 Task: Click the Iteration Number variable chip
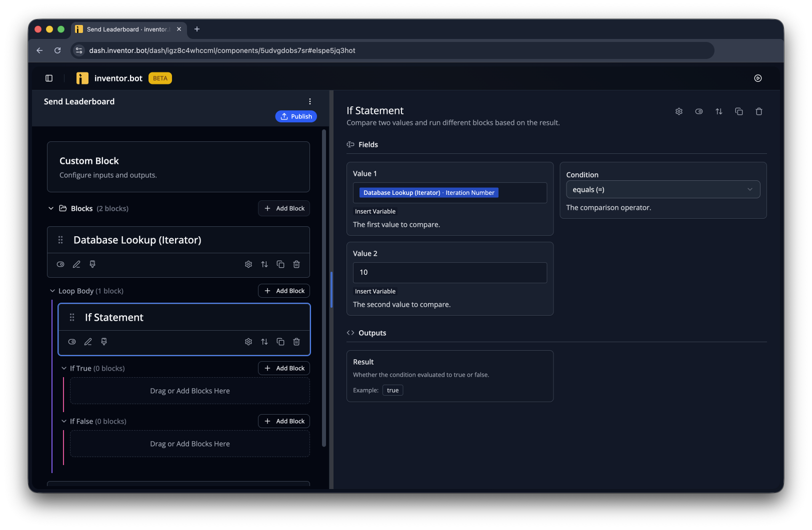pyautogui.click(x=429, y=193)
